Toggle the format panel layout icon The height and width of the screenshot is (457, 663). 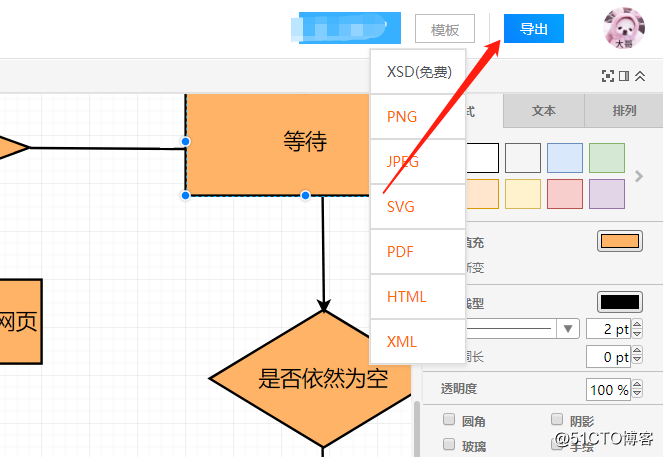click(624, 76)
